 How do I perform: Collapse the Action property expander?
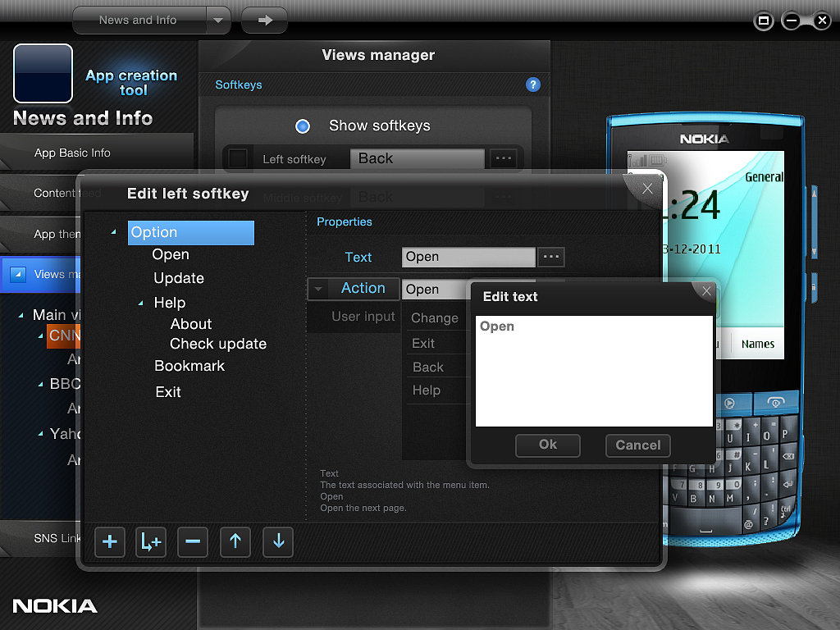[x=318, y=289]
